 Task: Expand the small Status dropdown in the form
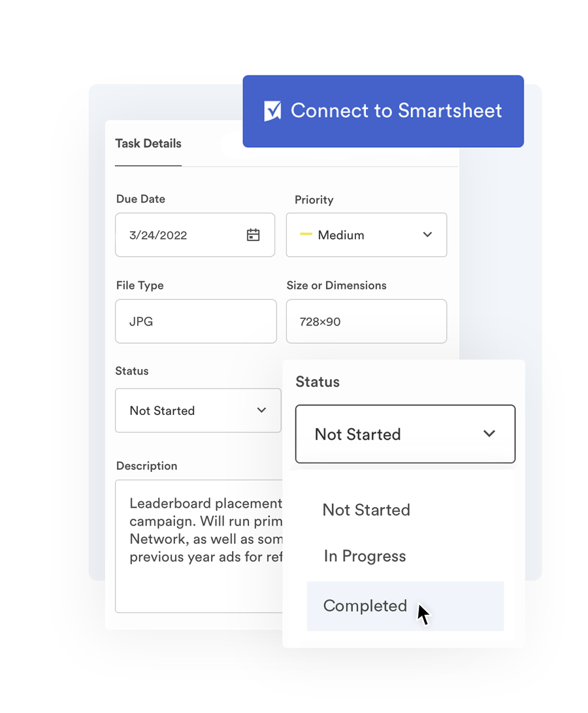pyautogui.click(x=197, y=410)
